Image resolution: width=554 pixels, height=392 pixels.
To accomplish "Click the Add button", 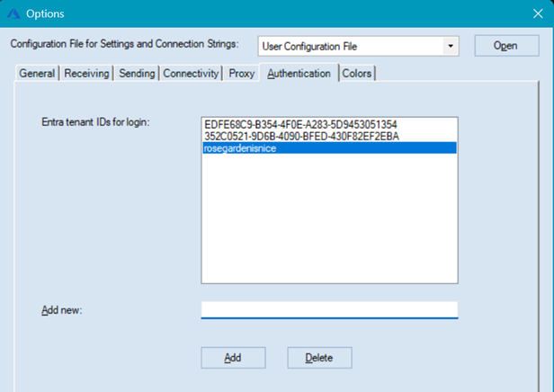I will [233, 358].
